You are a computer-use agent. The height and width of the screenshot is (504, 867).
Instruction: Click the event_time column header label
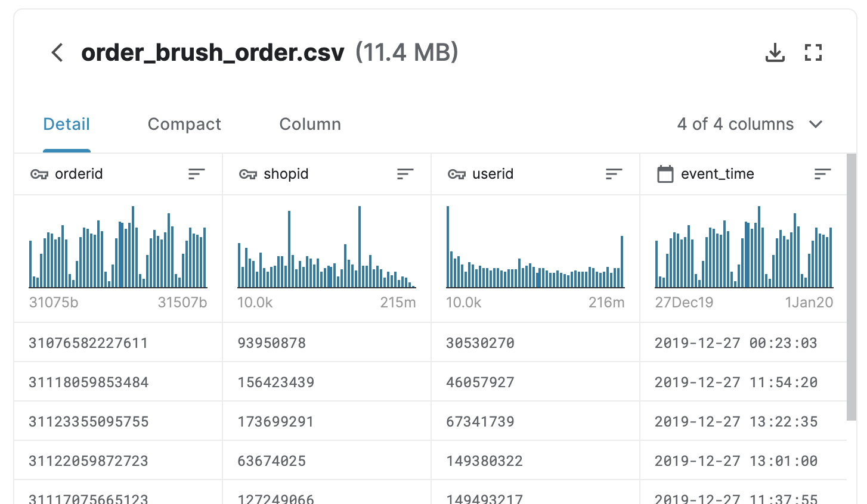[x=717, y=174]
